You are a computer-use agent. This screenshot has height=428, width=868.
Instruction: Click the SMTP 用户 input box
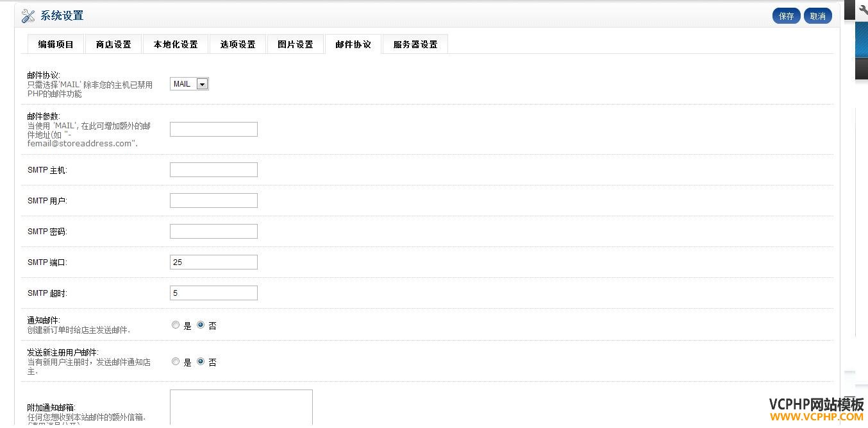coord(213,201)
